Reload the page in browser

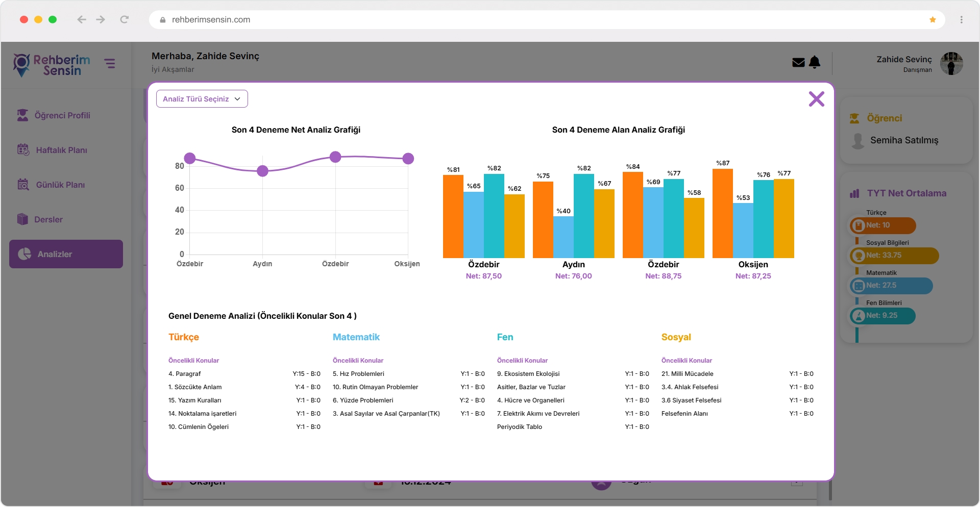124,20
